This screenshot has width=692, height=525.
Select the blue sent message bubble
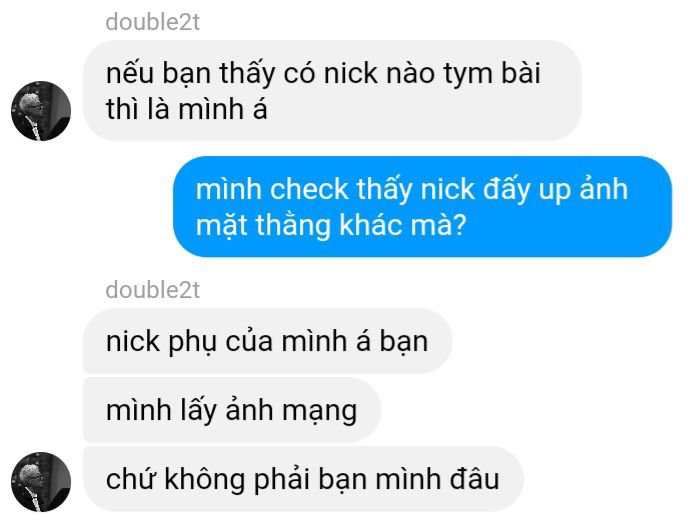click(x=423, y=206)
